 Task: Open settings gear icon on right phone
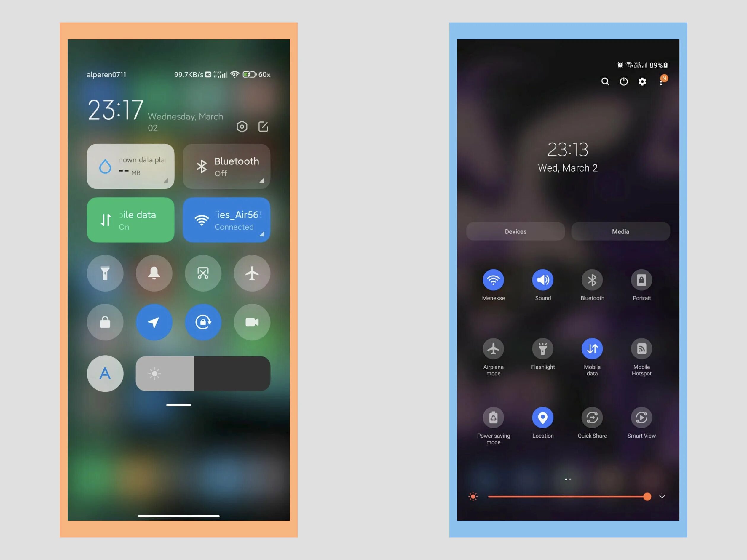click(x=641, y=81)
